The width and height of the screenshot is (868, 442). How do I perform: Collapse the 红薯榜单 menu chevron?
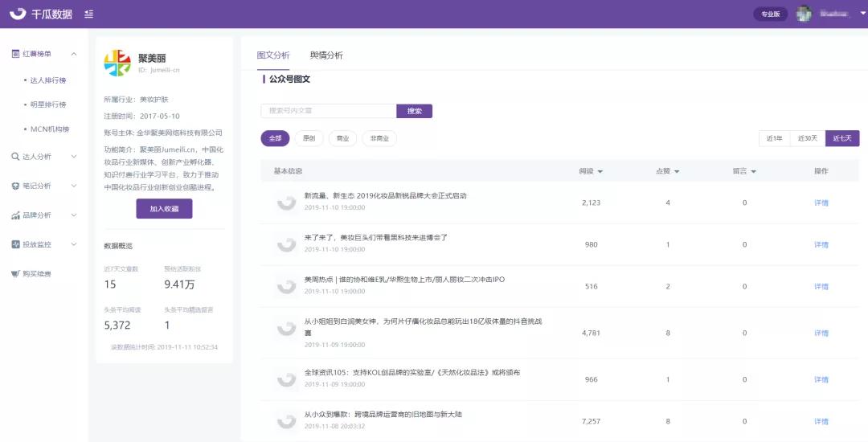74,54
